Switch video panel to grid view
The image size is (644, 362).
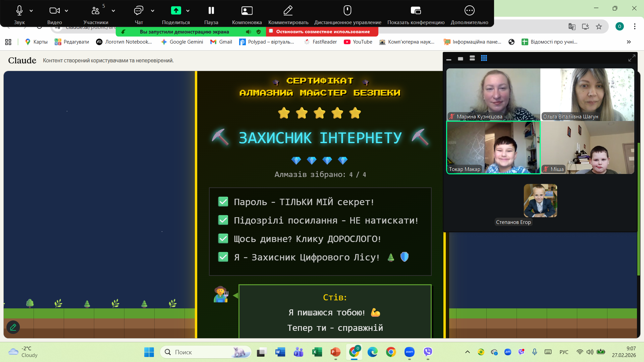484,58
